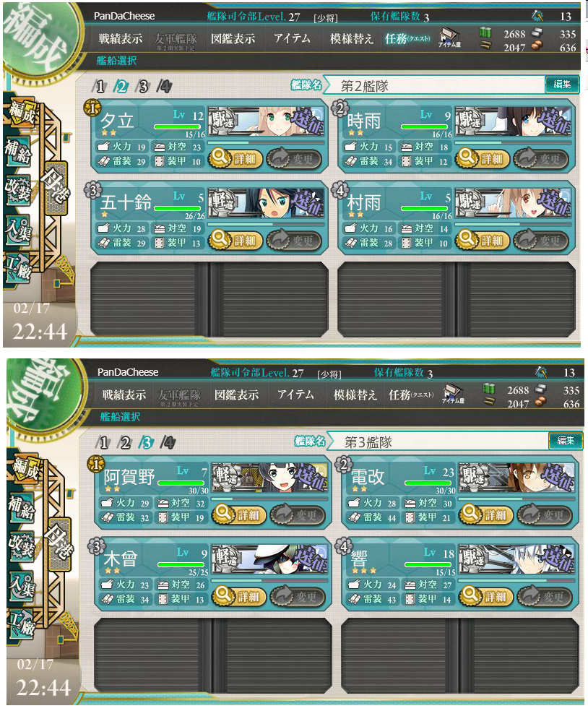Select fleet tab 4 in bottom screen

[168, 442]
